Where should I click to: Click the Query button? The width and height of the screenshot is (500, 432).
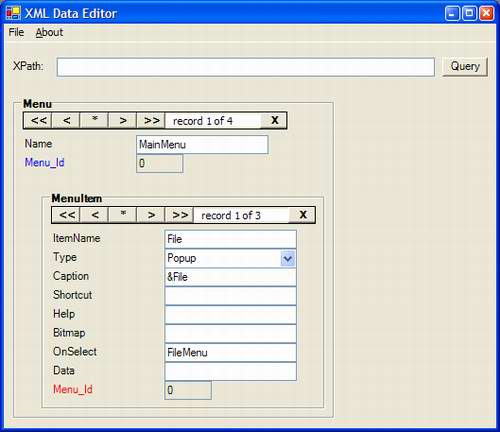[465, 66]
